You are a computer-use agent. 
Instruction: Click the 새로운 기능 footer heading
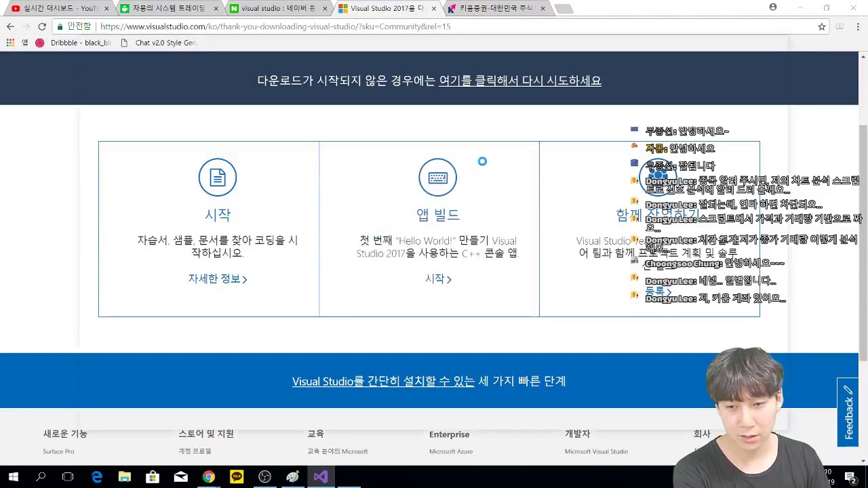point(65,434)
